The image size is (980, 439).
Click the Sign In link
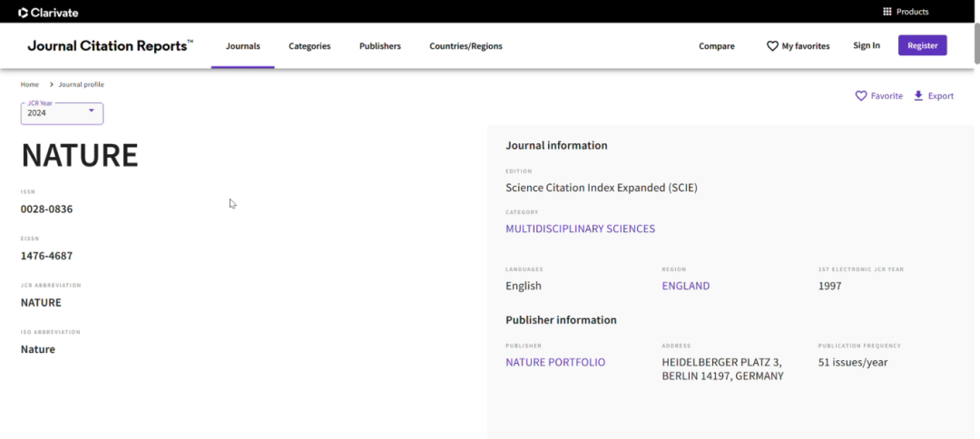867,45
